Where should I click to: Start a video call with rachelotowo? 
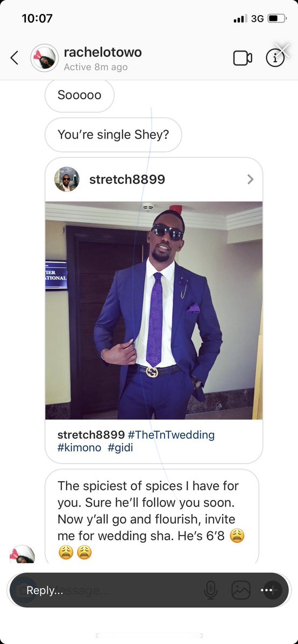243,58
